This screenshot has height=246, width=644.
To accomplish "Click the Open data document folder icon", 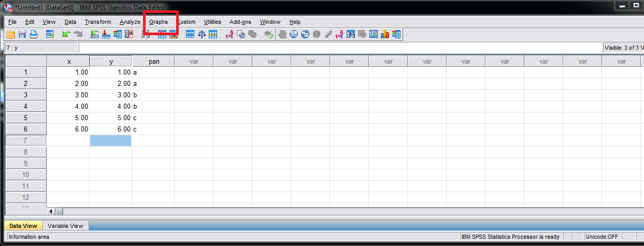I will pyautogui.click(x=11, y=35).
